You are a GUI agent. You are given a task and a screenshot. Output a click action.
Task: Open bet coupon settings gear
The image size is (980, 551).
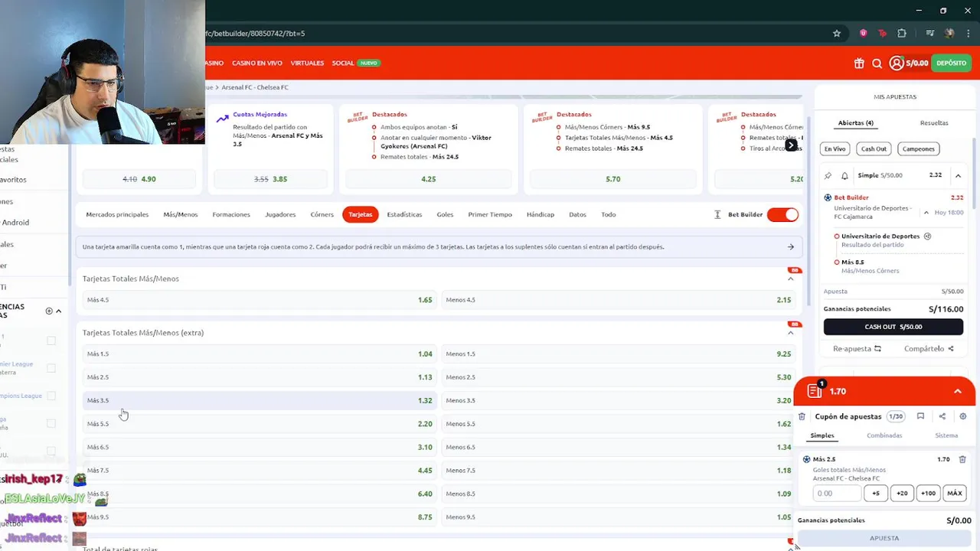point(963,416)
